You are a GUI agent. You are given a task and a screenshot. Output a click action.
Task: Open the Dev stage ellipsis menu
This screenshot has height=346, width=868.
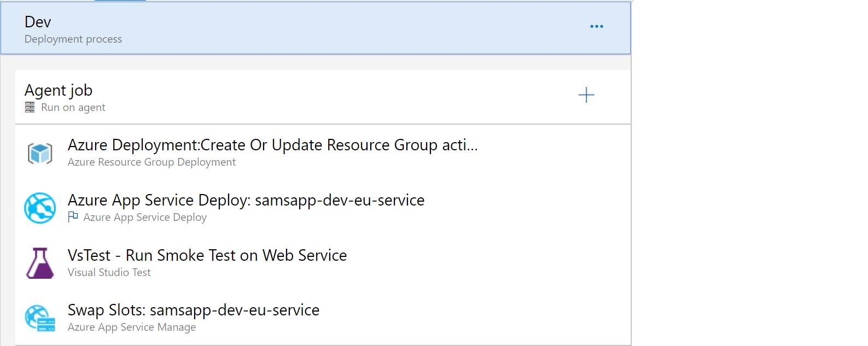(x=596, y=26)
